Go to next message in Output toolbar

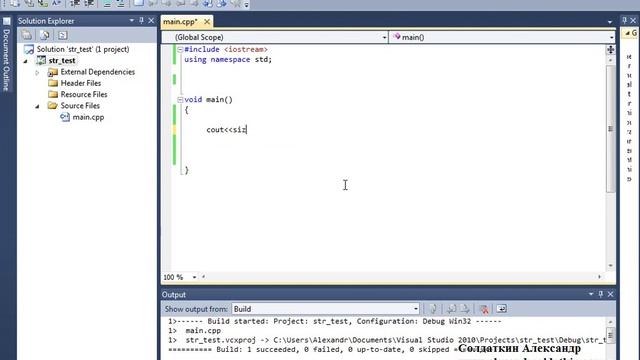click(x=465, y=309)
